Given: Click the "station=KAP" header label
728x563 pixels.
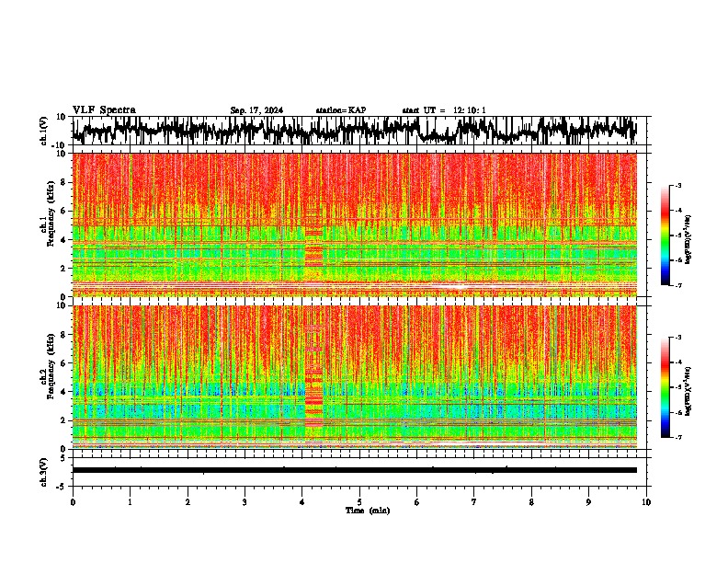Looking at the screenshot, I should tap(341, 110).
